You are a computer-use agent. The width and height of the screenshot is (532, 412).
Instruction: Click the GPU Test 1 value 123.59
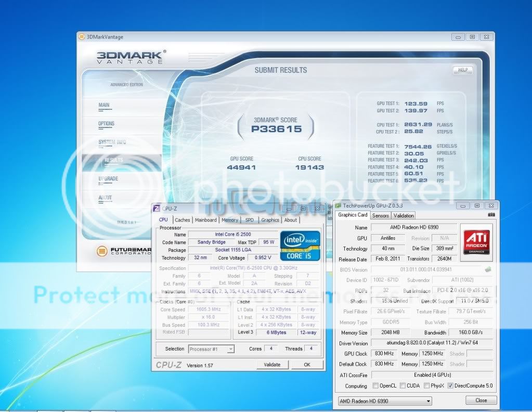point(416,104)
